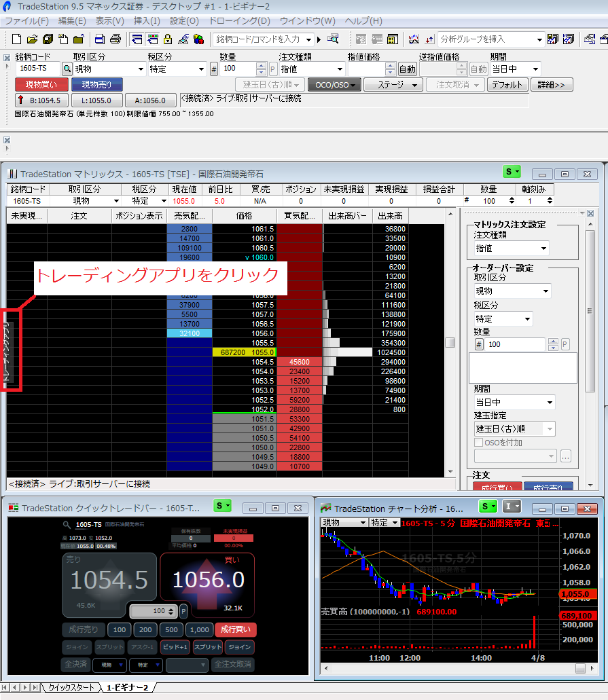The height and width of the screenshot is (700, 608).
Task: Click the matrix settings panel scrollbar thumb
Action: pos(590,311)
